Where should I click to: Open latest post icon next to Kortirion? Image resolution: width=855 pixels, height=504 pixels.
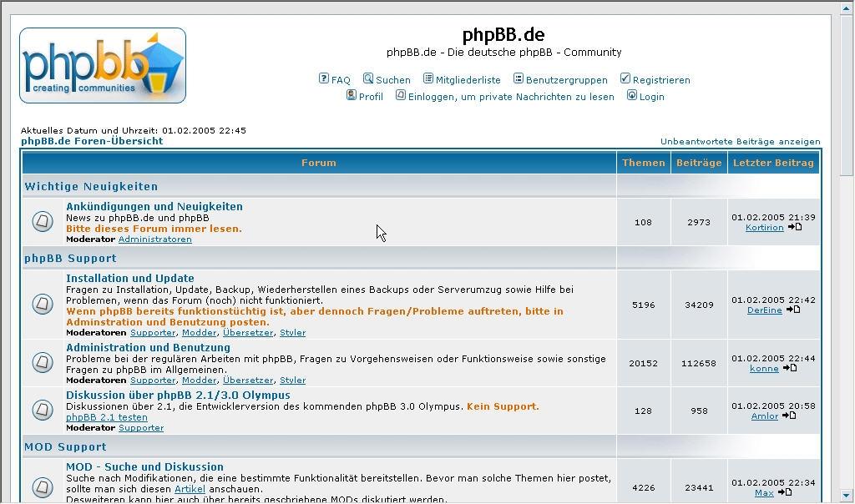[795, 227]
